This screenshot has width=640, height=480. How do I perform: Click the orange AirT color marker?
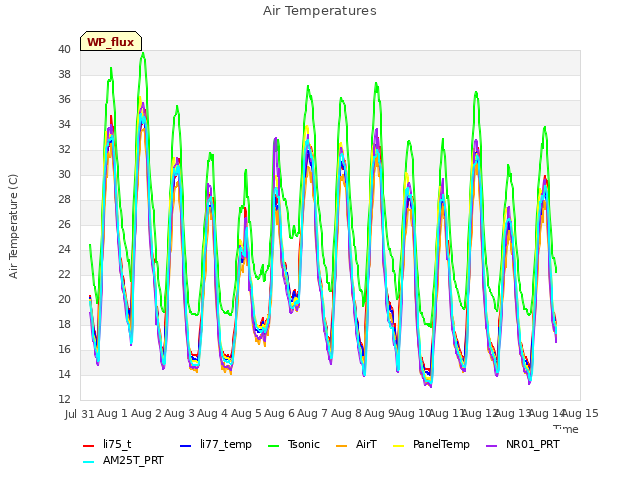click(x=342, y=445)
